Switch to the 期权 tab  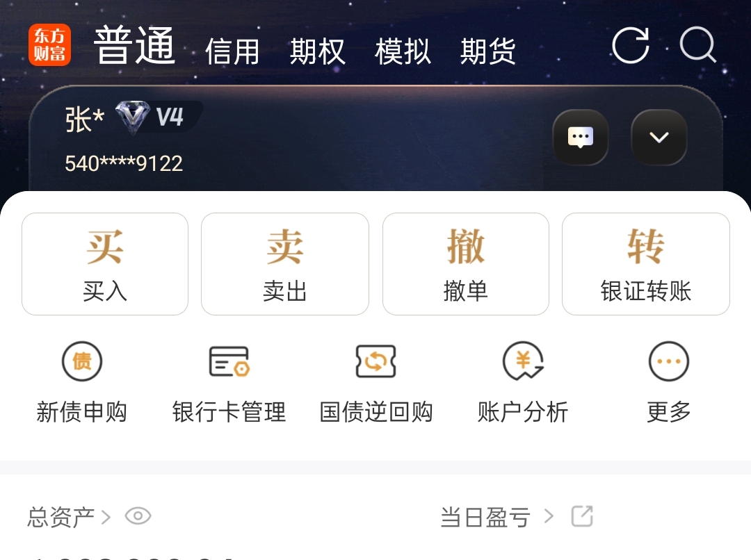tap(317, 51)
